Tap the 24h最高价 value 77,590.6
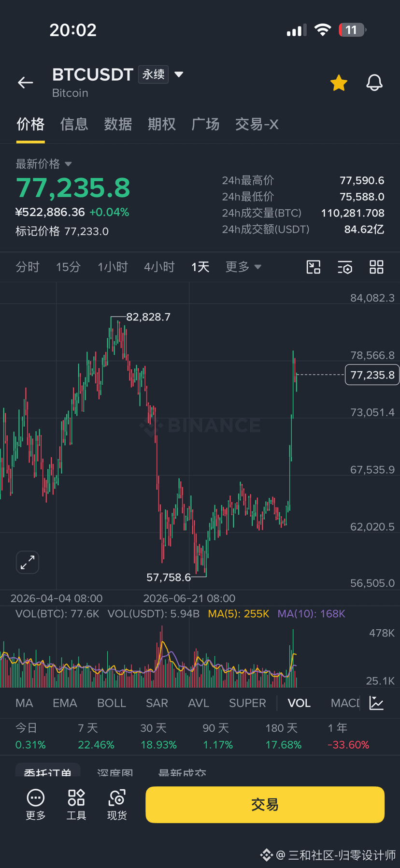 click(x=362, y=180)
